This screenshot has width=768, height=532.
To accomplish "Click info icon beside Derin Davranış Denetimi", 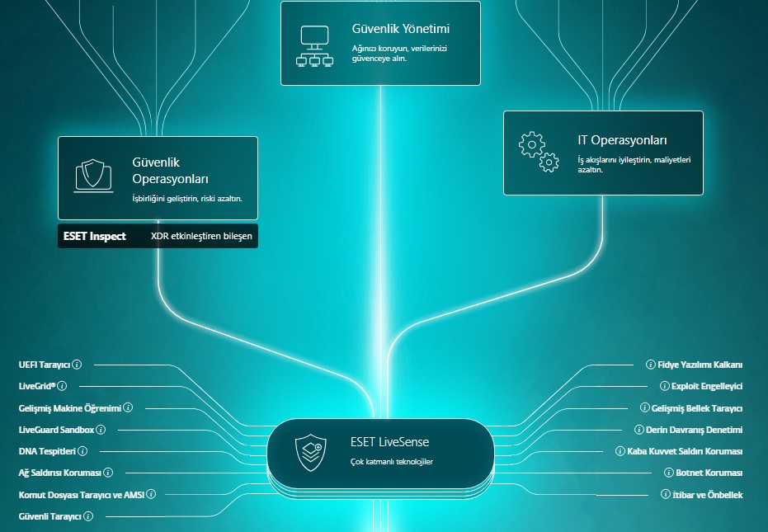I will [639, 430].
